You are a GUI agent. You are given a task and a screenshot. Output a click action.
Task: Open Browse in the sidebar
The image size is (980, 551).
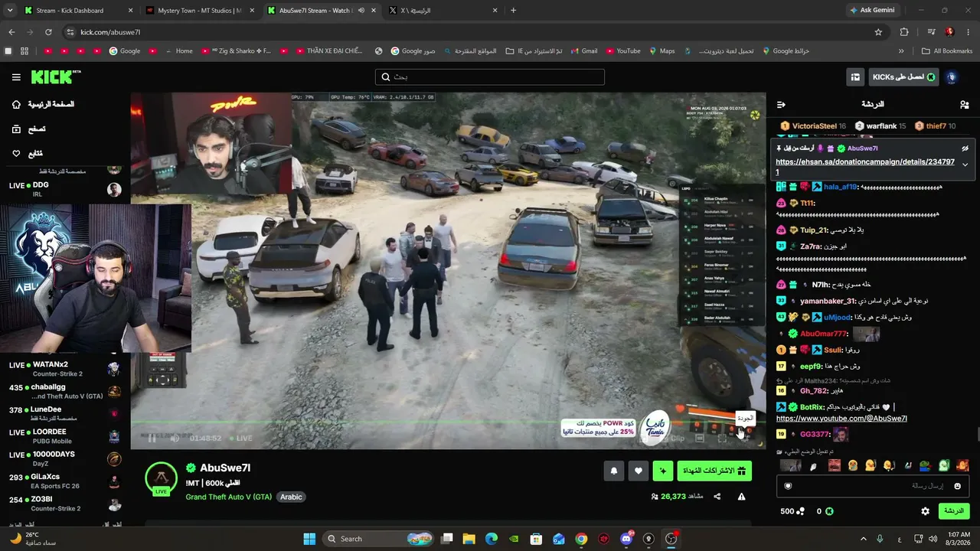click(x=28, y=129)
